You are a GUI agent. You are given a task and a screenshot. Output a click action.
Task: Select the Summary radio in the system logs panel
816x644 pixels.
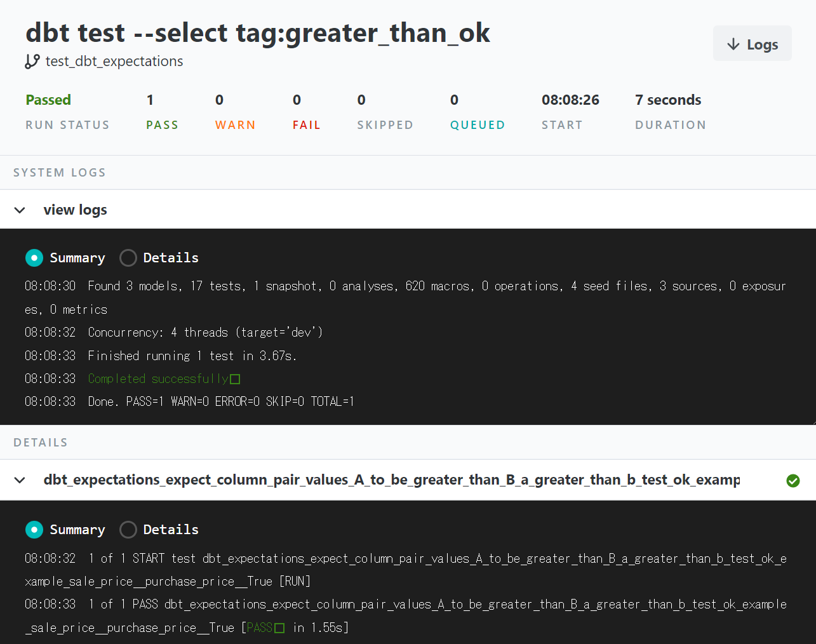34,258
